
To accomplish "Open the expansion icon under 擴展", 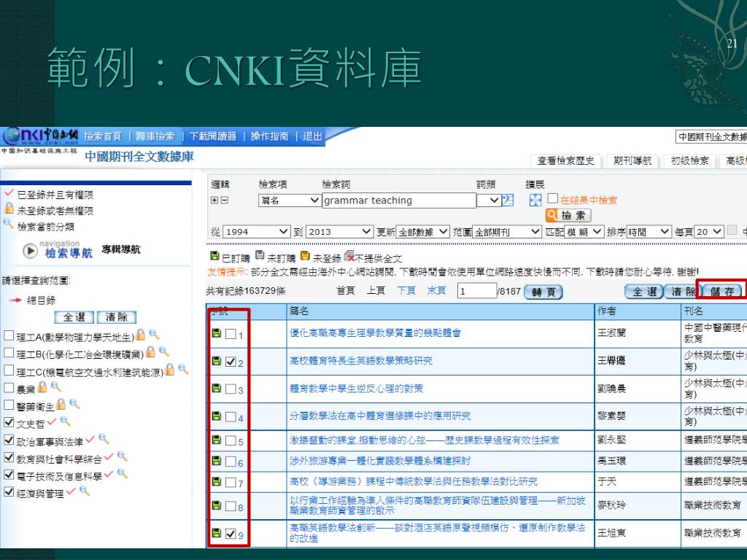I will click(x=535, y=201).
